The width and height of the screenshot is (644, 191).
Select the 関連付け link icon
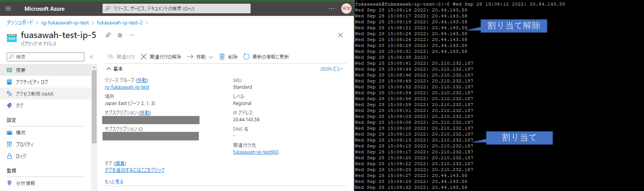(x=111, y=57)
